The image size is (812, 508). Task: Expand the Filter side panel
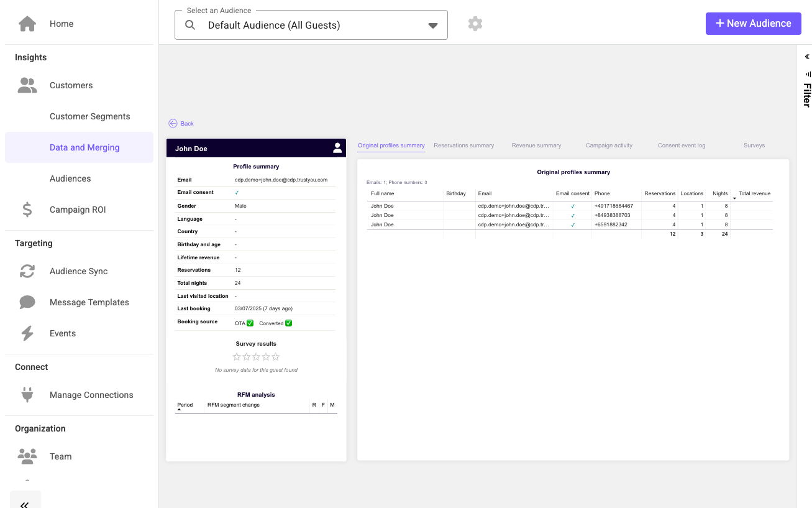pos(807,57)
